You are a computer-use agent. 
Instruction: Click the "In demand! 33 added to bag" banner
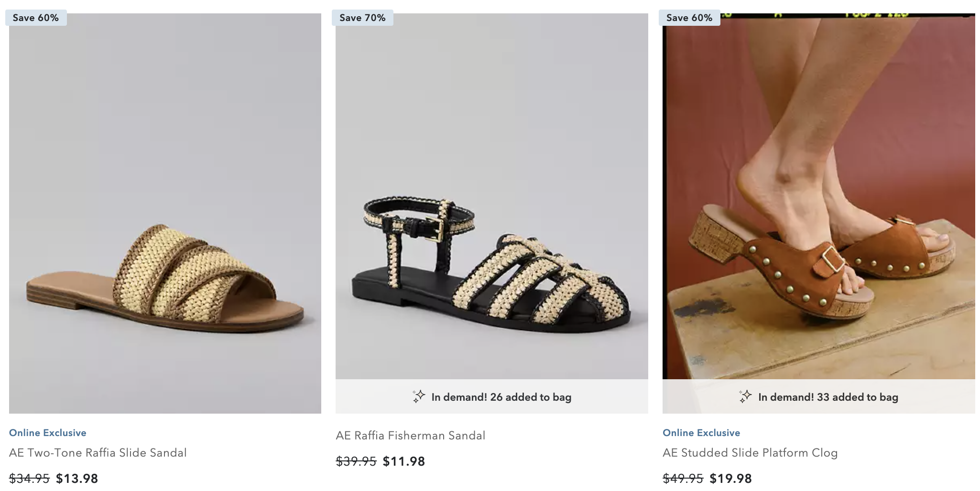828,397
